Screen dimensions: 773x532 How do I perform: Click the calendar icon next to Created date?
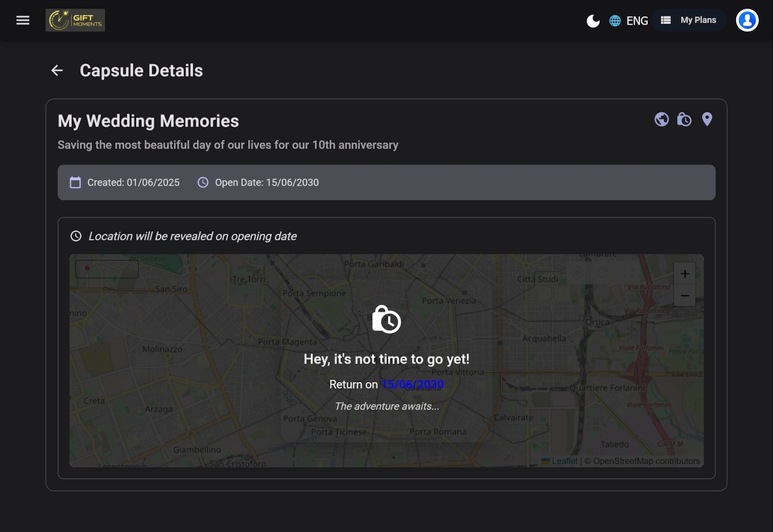pyautogui.click(x=75, y=182)
